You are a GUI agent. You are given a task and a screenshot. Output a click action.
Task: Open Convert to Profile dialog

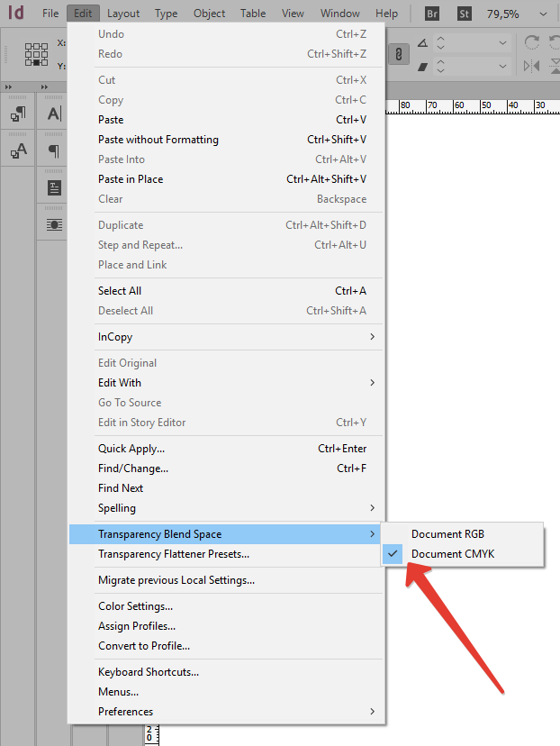(x=226, y=646)
